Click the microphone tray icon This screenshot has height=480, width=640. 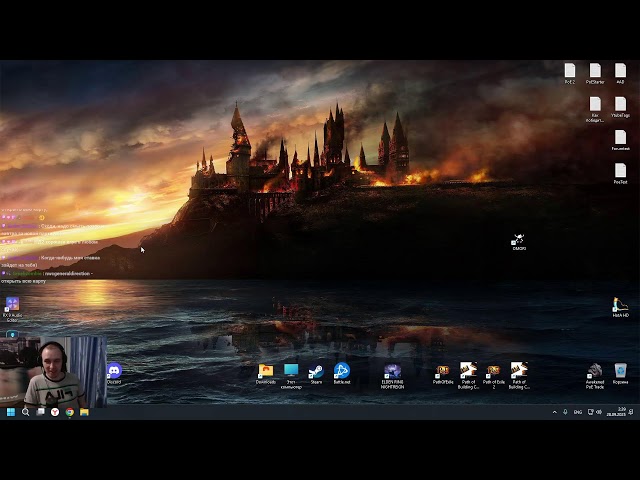565,412
